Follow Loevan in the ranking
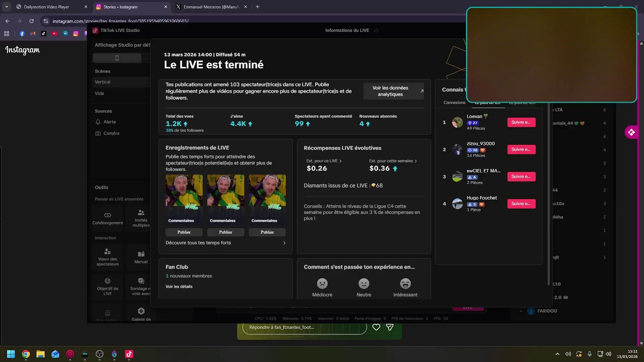The image size is (644, 362). pyautogui.click(x=521, y=122)
